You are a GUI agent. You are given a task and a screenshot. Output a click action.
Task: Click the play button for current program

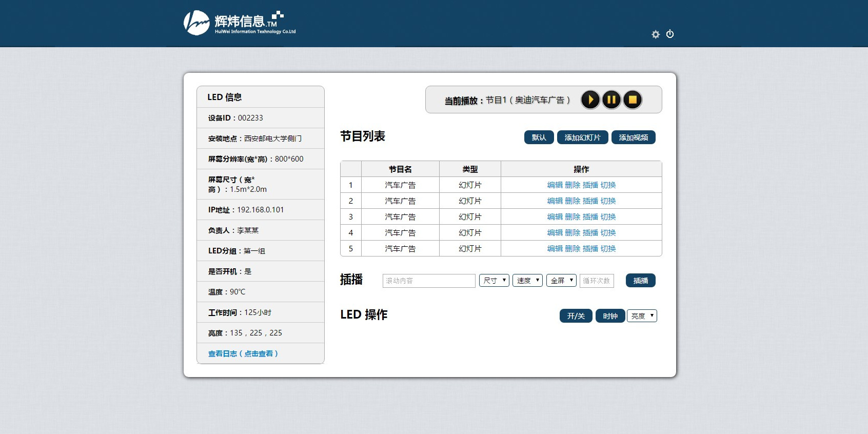590,100
